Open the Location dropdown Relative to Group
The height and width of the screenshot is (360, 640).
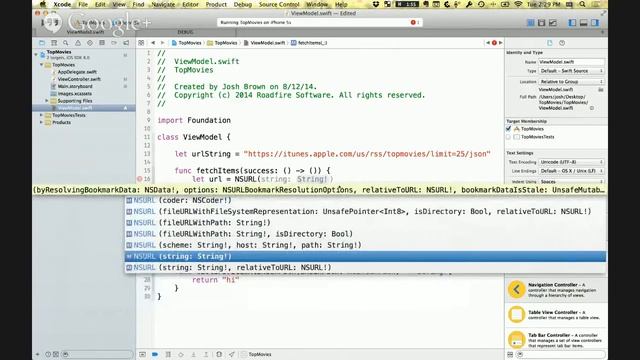click(571, 82)
